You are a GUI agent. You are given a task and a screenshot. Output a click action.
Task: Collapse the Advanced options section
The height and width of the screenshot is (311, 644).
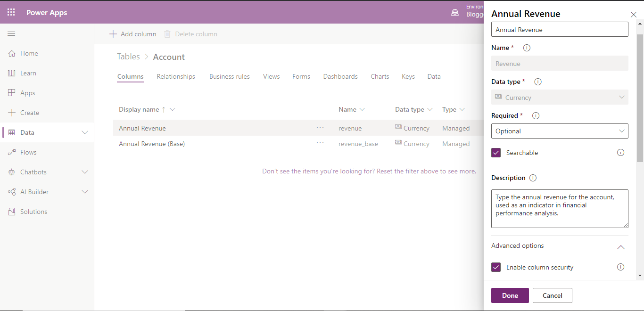[x=621, y=247]
